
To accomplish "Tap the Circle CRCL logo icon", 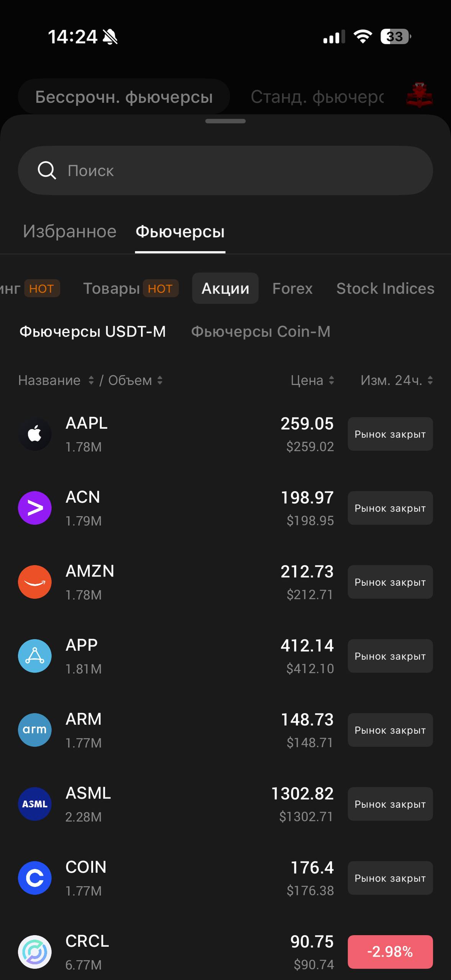I will pos(35,952).
